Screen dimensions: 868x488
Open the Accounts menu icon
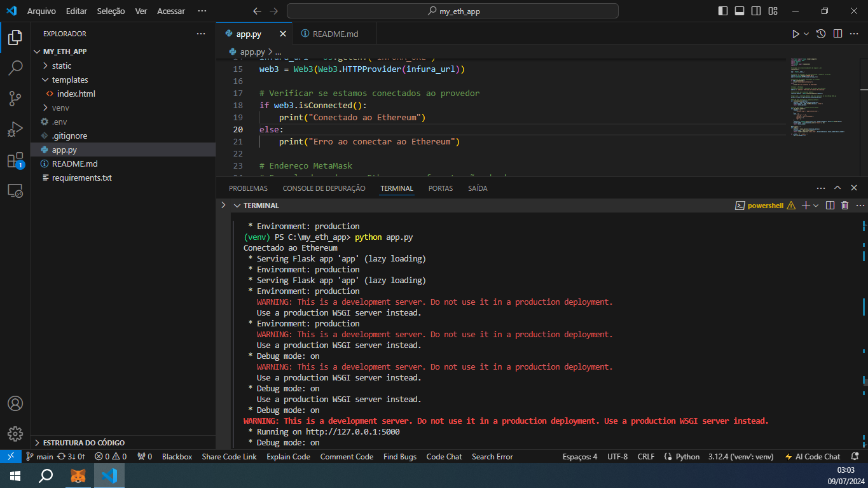[15, 403]
